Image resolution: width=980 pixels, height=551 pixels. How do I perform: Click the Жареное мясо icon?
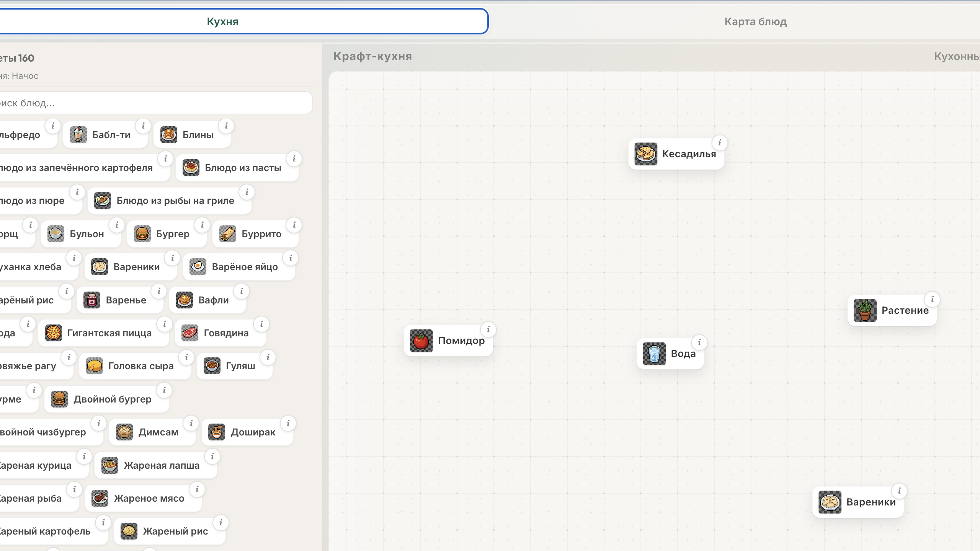coord(100,498)
